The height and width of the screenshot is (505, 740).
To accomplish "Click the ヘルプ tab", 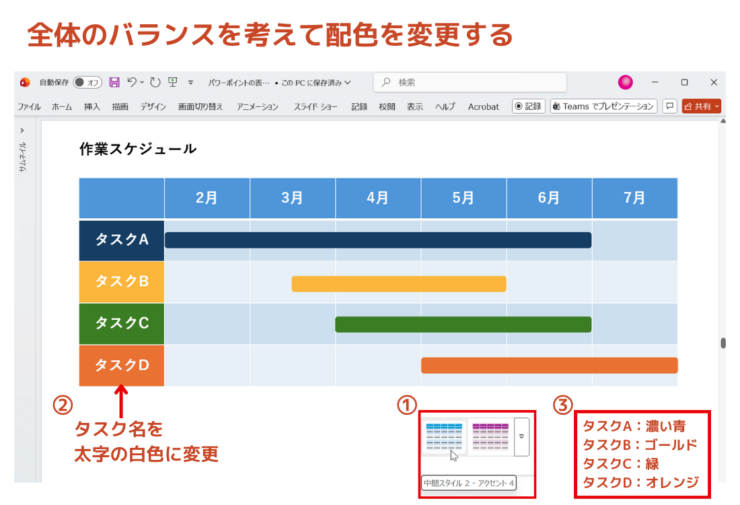I will (445, 107).
